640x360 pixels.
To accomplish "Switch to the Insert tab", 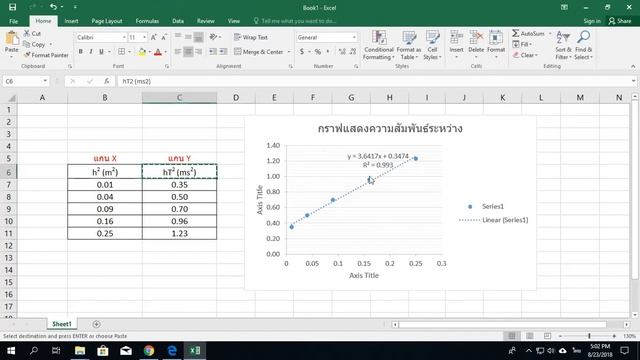I will point(71,21).
